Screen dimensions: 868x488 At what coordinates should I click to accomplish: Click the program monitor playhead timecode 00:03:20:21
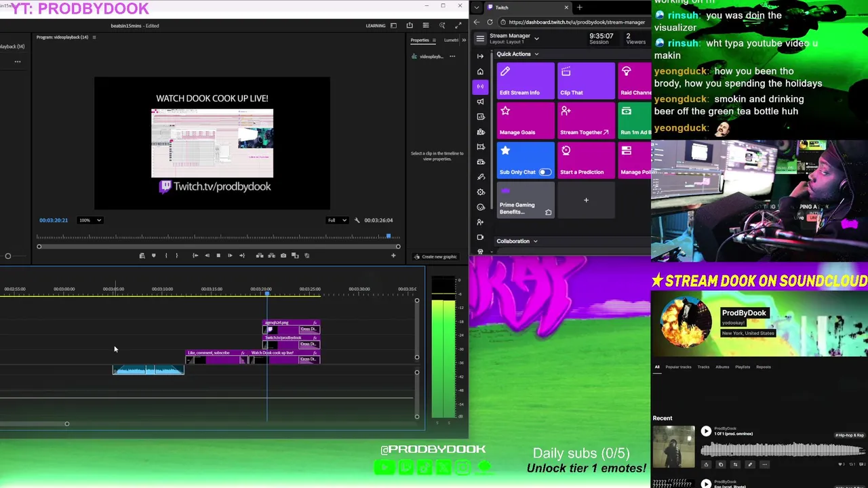[x=54, y=220]
